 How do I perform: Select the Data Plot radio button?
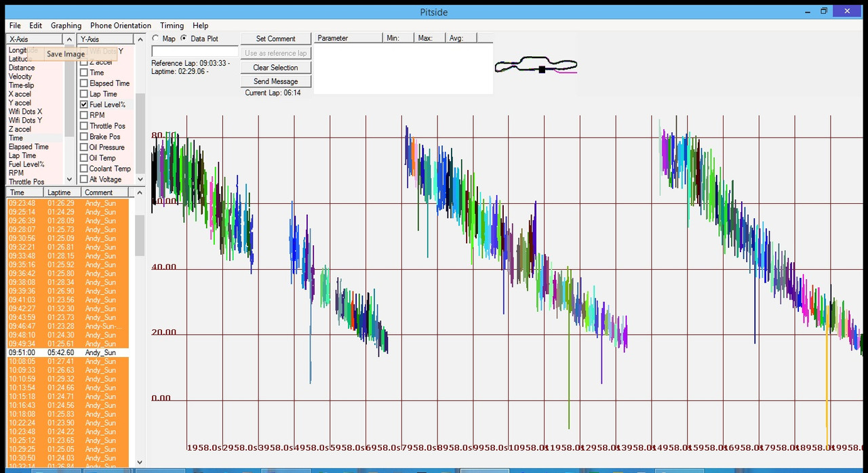point(184,39)
